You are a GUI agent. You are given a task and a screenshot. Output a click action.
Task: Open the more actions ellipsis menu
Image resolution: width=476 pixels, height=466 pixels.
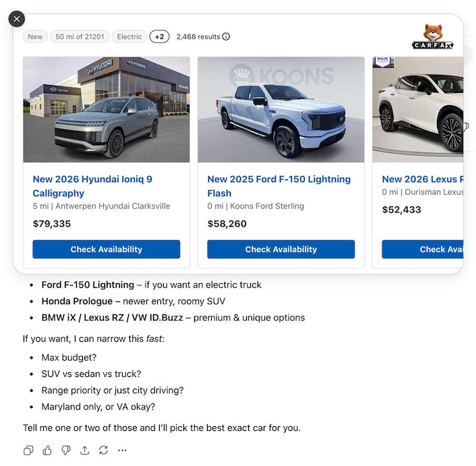tap(122, 450)
